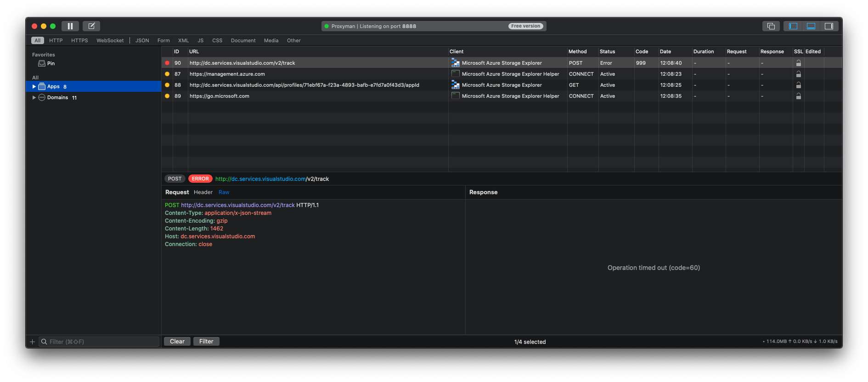The height and width of the screenshot is (382, 868).
Task: Click the POST method badge in detail header
Action: (x=175, y=179)
